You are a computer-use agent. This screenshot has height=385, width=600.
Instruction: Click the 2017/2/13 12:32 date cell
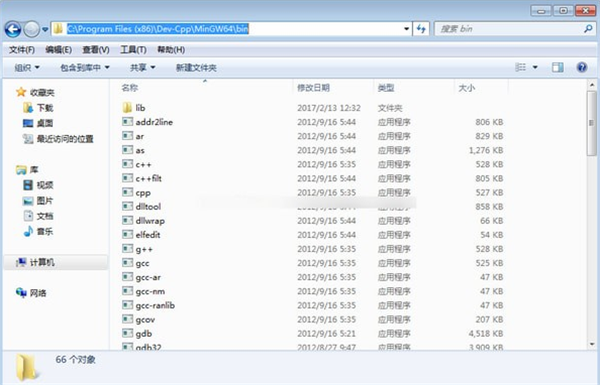tap(329, 108)
